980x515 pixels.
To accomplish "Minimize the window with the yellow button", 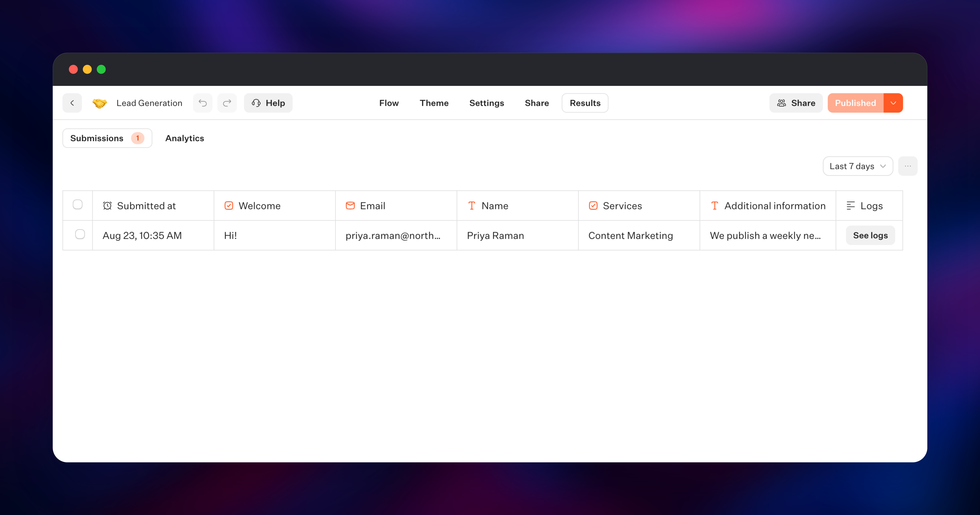I will 87,69.
